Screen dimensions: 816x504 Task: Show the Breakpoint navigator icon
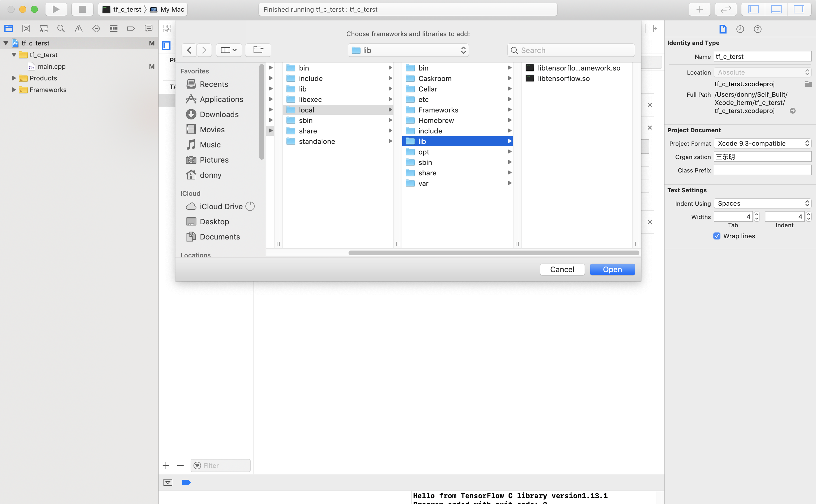pyautogui.click(x=131, y=29)
